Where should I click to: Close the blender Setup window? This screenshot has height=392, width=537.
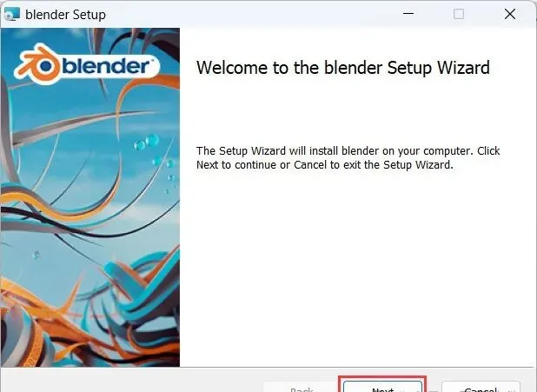[x=510, y=14]
